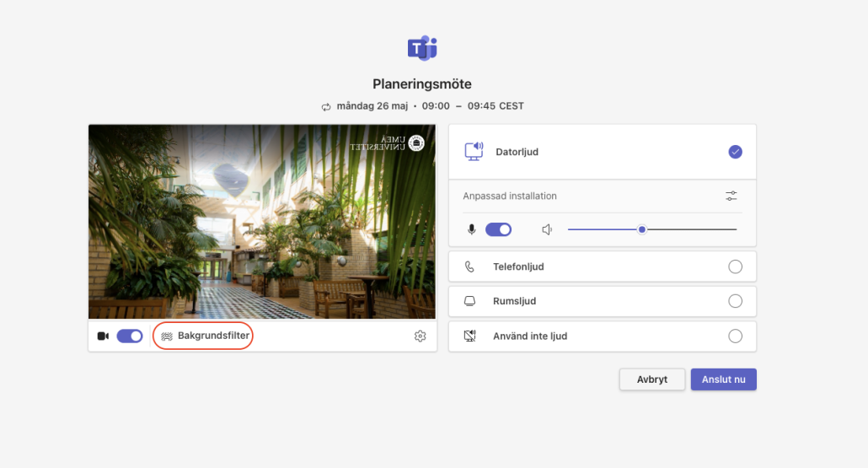Click the camera icon below the preview
Image resolution: width=868 pixels, height=468 pixels.
103,336
